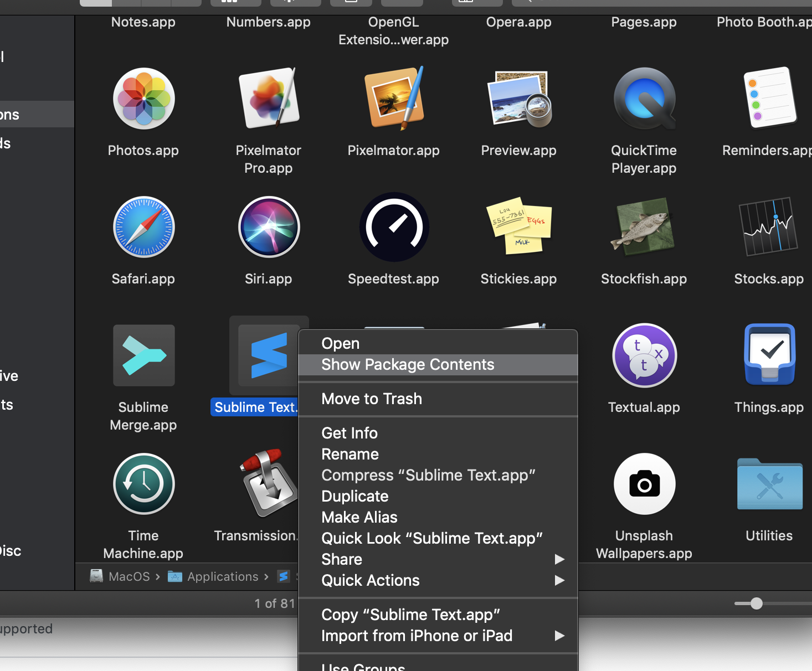Select the Siri.app icon

click(269, 227)
